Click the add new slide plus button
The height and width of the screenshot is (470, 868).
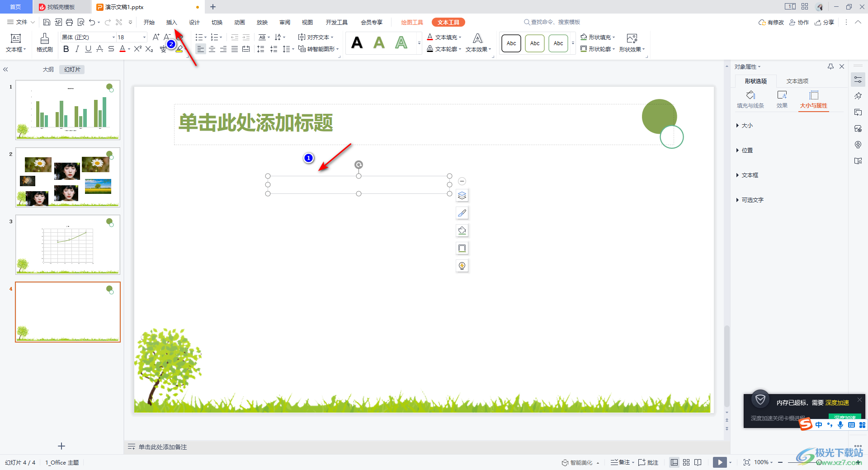coord(61,446)
